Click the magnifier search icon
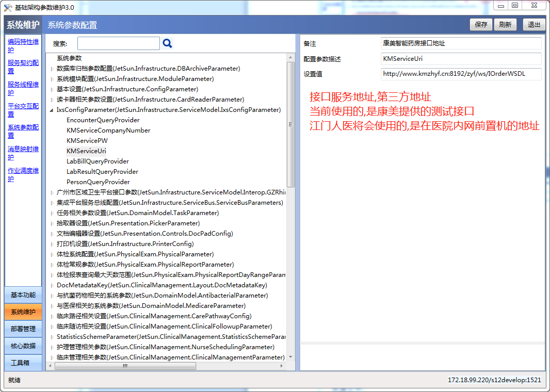This screenshot has width=550, height=392. (167, 43)
